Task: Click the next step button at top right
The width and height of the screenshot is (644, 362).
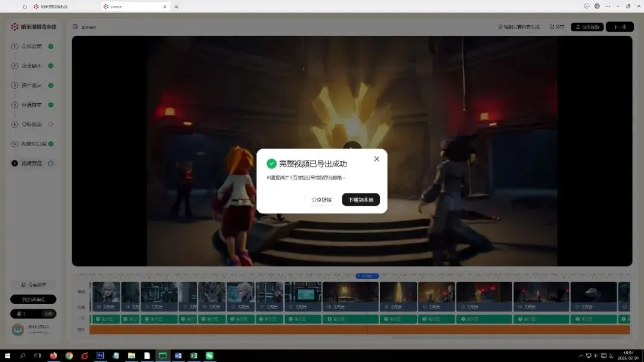Action: 620,27
